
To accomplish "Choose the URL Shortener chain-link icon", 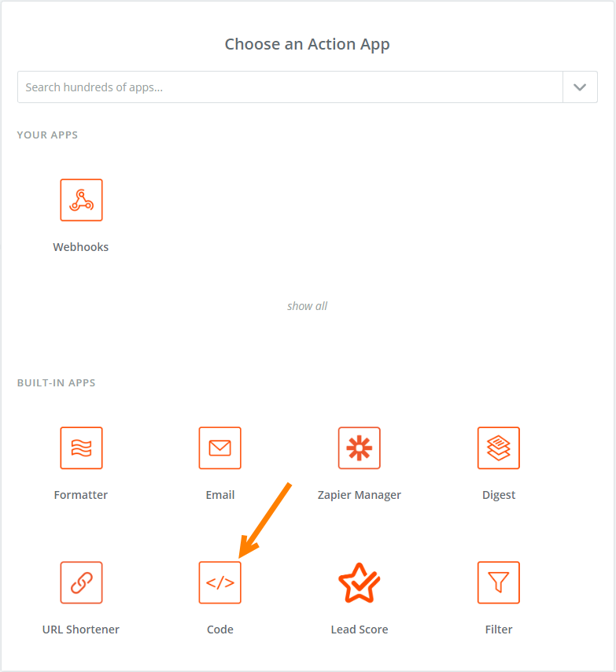I will click(x=81, y=582).
